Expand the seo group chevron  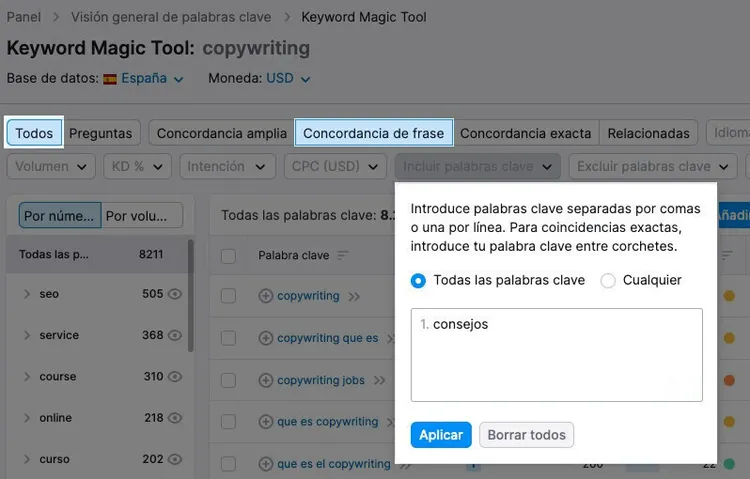pyautogui.click(x=27, y=294)
